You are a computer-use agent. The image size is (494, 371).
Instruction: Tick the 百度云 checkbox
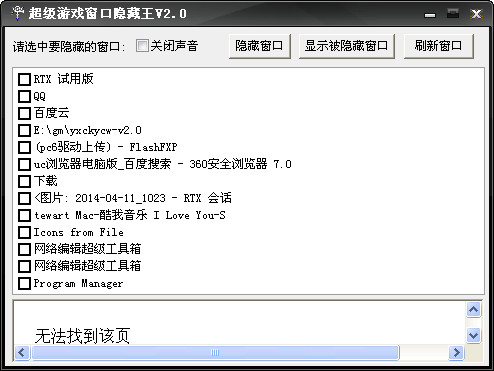[x=24, y=113]
